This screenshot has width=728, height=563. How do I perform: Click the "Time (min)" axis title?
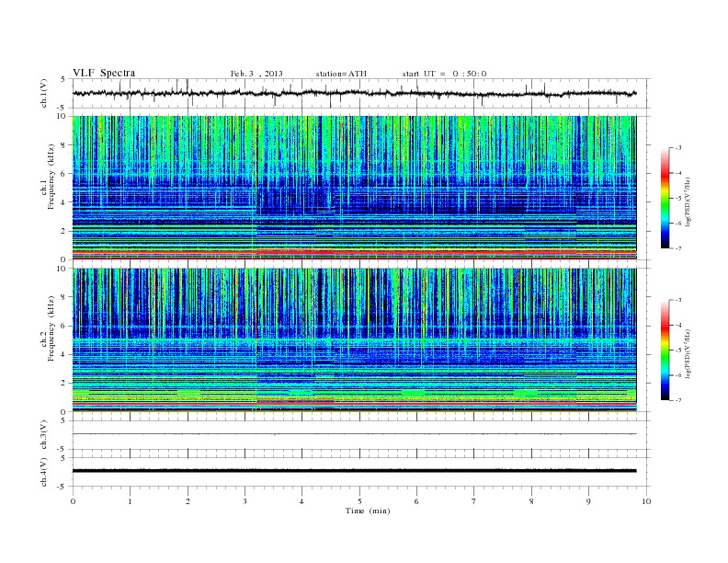click(x=368, y=511)
